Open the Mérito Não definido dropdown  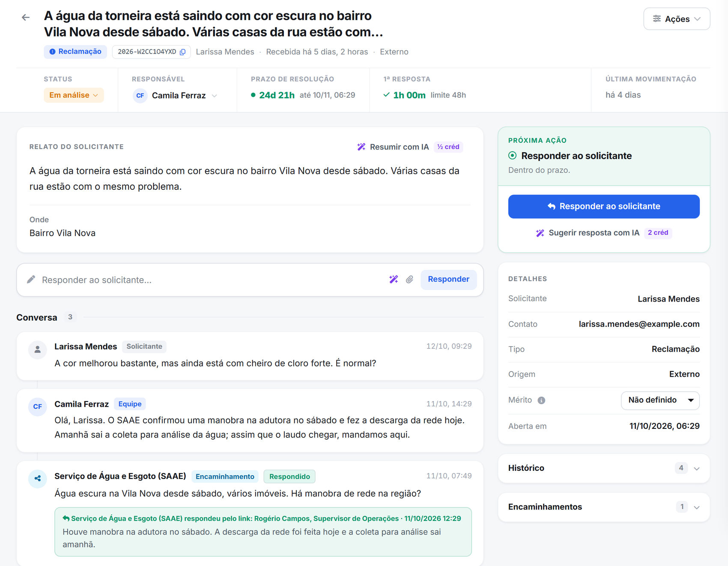point(660,400)
